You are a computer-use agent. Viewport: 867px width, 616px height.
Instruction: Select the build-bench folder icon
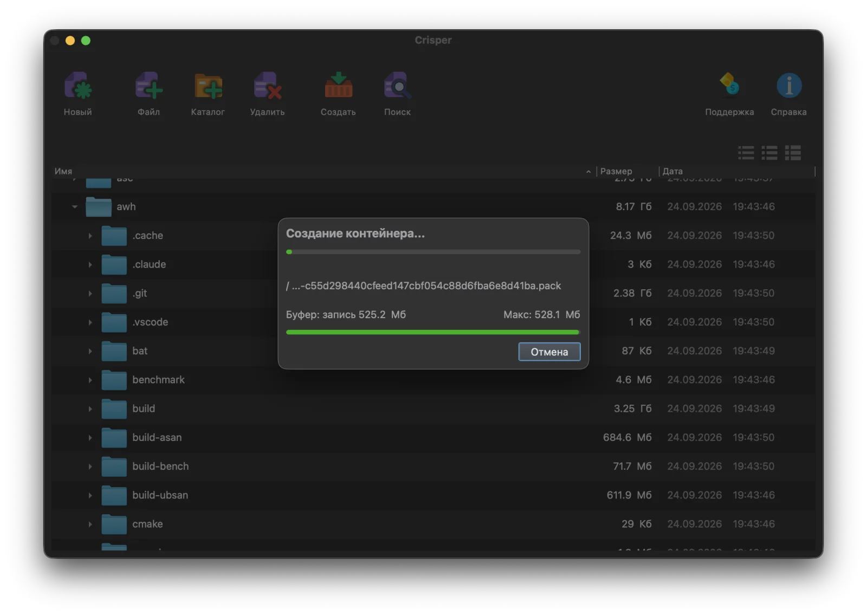[x=114, y=466]
